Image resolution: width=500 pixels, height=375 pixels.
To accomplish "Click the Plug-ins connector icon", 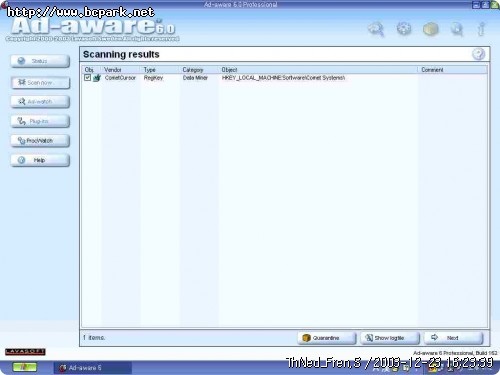I will coord(22,121).
